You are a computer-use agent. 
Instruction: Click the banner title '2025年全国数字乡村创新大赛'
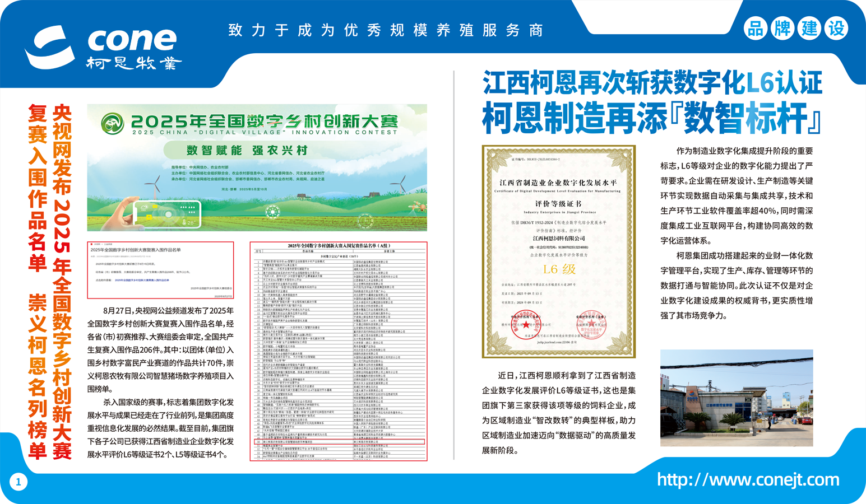(264, 121)
